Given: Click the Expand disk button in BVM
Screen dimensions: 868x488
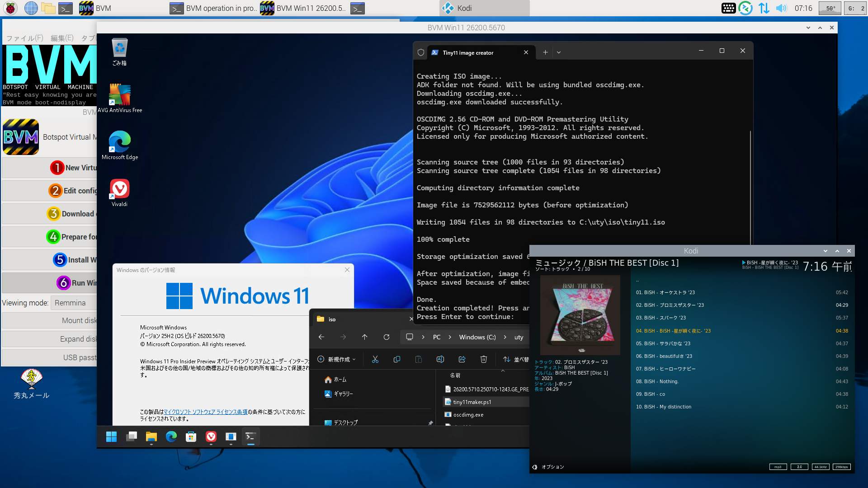Looking at the screenshot, I should tap(49, 339).
